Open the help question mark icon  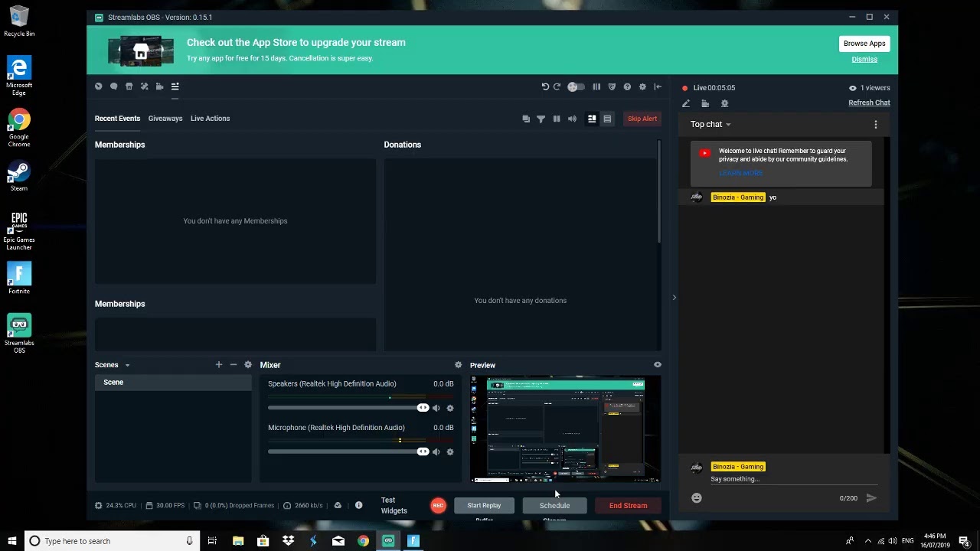627,86
